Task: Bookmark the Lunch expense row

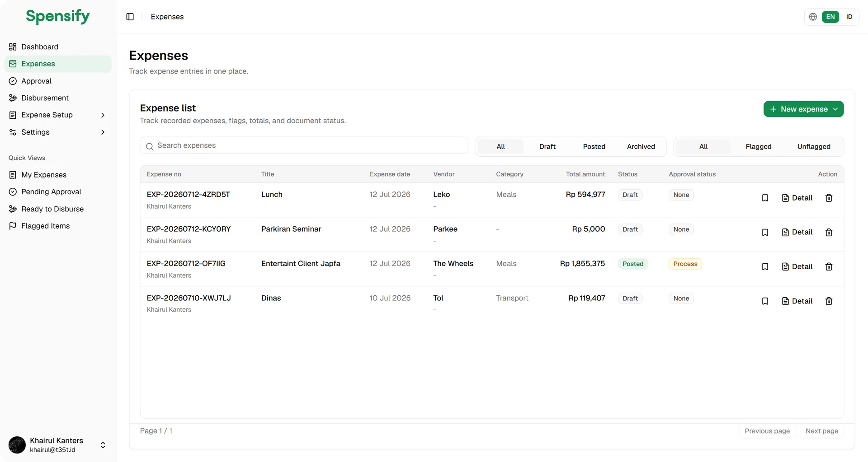Action: pos(765,198)
